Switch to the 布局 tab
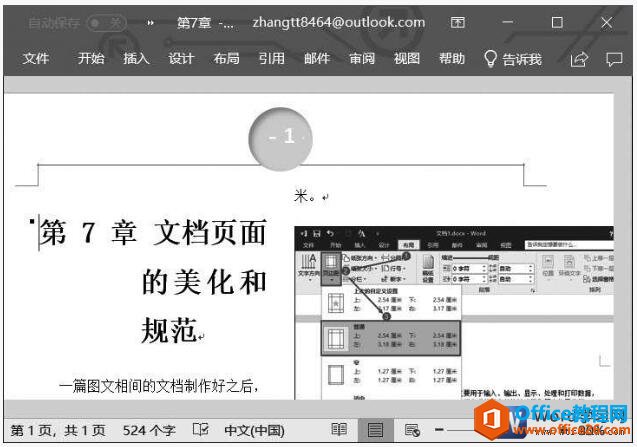Image resolution: width=637 pixels, height=447 pixels. click(226, 59)
